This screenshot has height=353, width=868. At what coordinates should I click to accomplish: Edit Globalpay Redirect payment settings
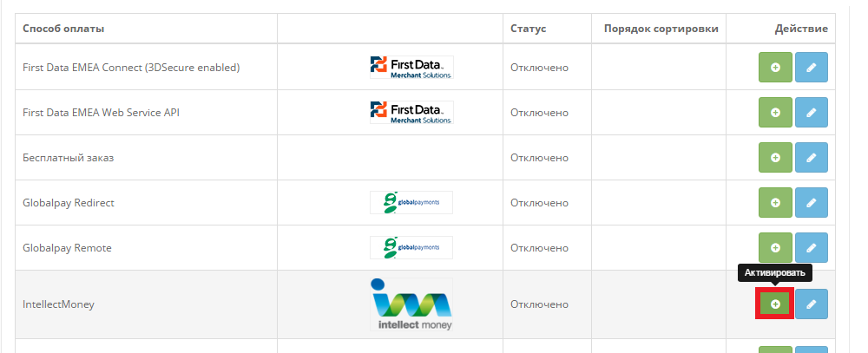click(x=812, y=202)
